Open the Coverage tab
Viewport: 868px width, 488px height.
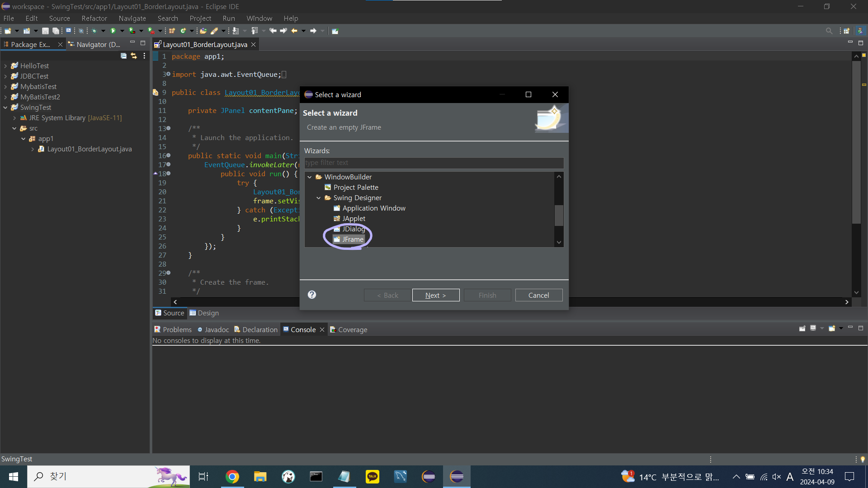coord(349,329)
